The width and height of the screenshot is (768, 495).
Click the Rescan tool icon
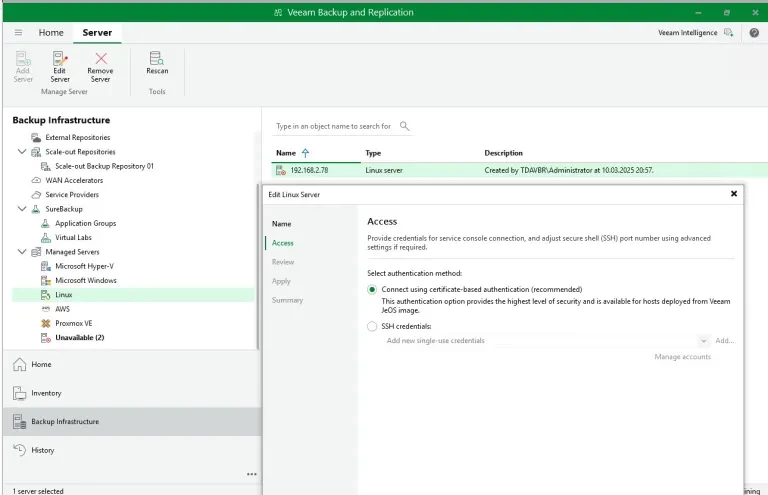tap(157, 58)
